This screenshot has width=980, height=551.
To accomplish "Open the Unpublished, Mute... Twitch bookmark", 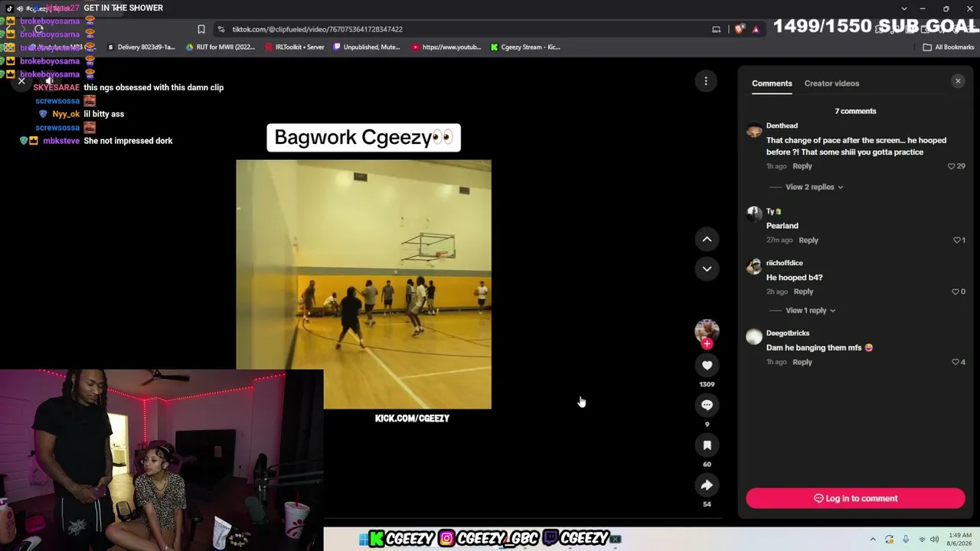I will tap(367, 47).
